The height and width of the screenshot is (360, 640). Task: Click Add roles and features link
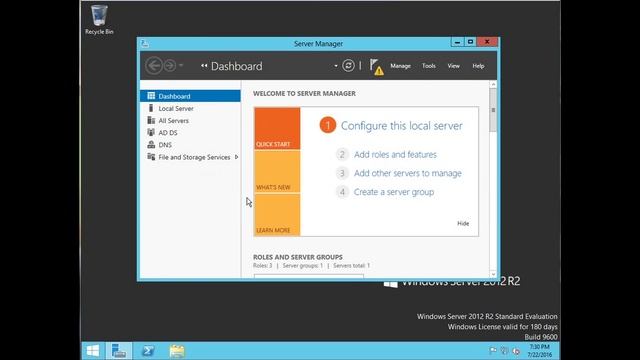tap(395, 154)
